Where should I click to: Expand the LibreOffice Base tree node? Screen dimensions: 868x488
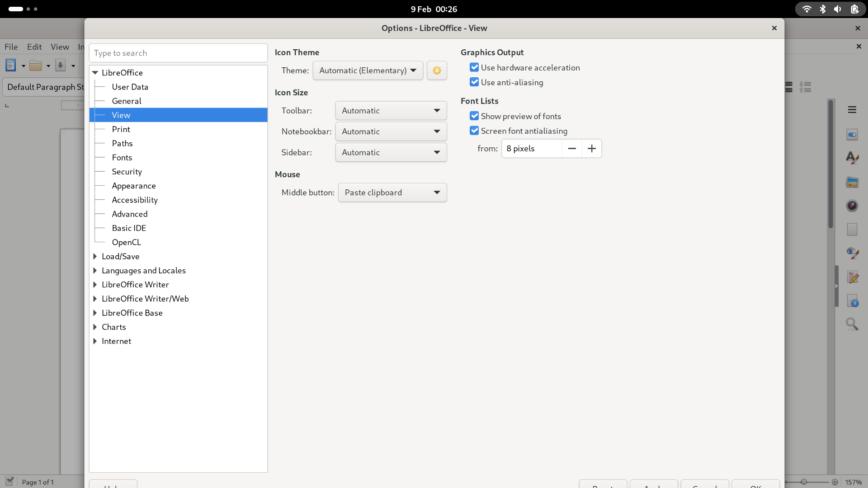tap(95, 313)
